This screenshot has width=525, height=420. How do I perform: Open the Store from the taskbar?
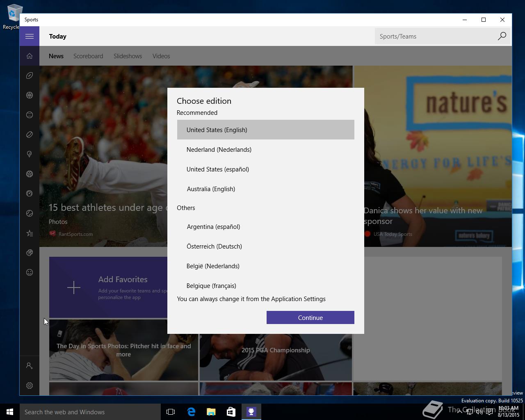(231, 412)
